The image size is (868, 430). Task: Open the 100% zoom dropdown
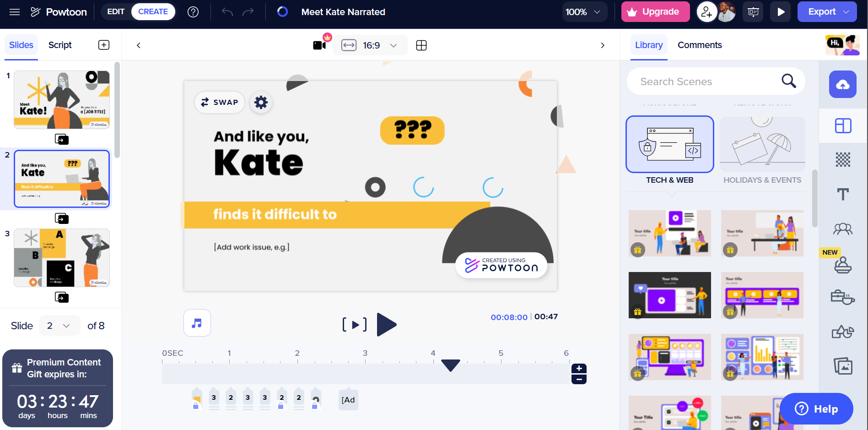584,12
